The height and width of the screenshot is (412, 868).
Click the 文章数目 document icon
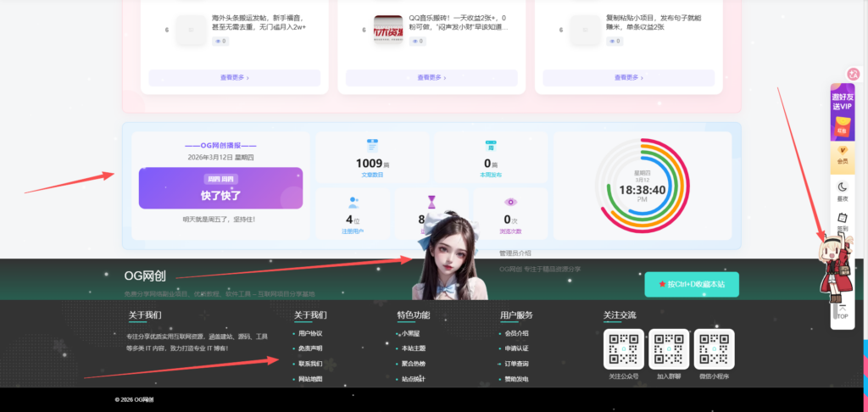coord(370,146)
